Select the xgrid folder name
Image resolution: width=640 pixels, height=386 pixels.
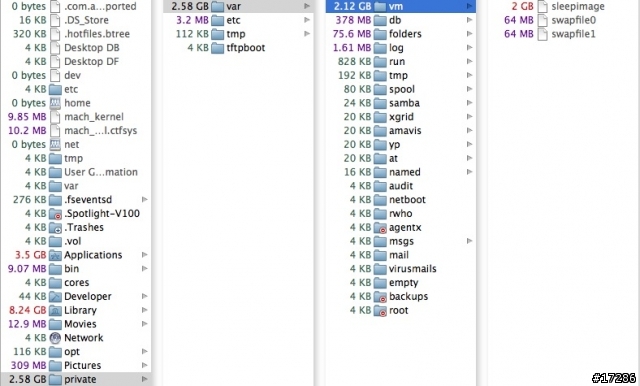click(x=401, y=117)
